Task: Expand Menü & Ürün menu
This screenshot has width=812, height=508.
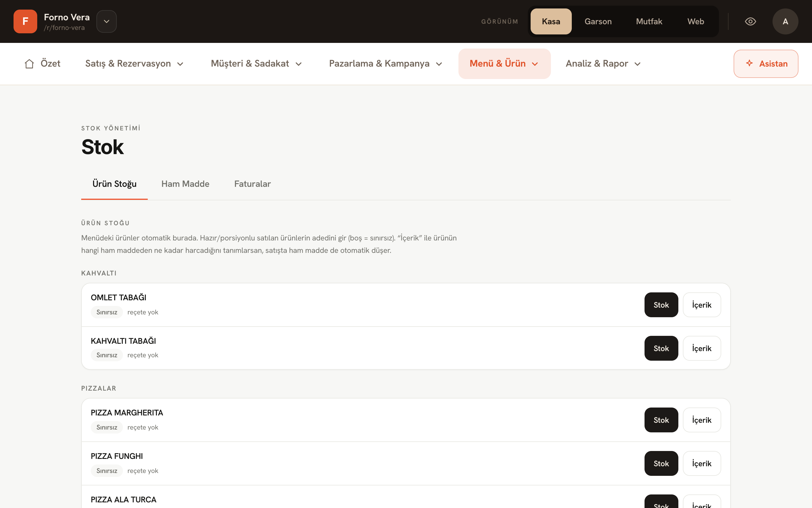Action: pyautogui.click(x=504, y=63)
